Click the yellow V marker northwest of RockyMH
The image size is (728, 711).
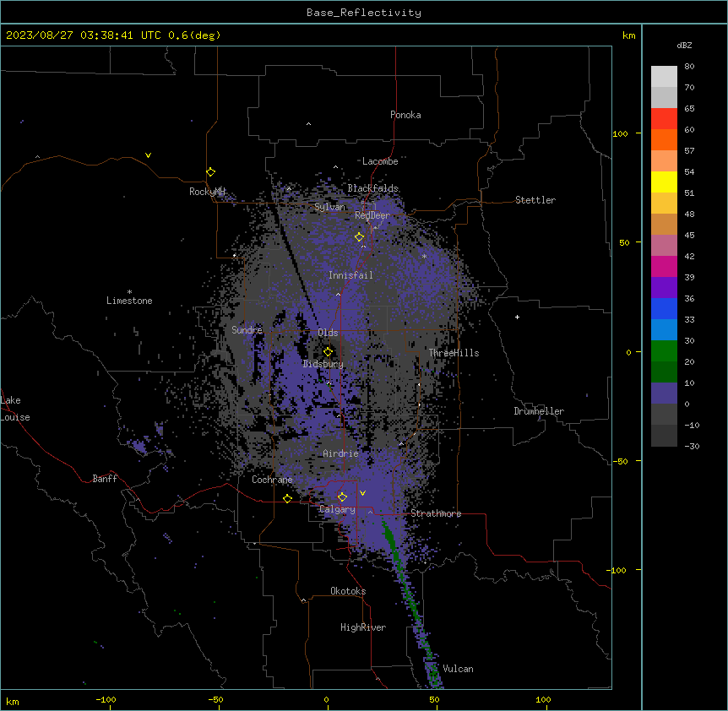[x=148, y=155]
